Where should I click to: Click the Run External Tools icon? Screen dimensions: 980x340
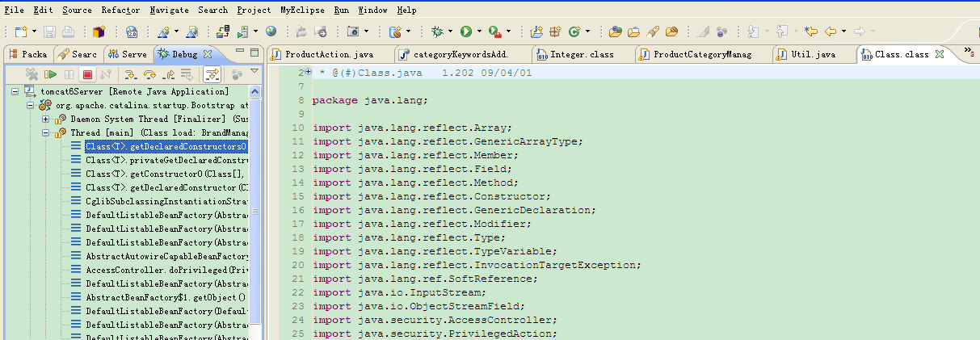(496, 31)
